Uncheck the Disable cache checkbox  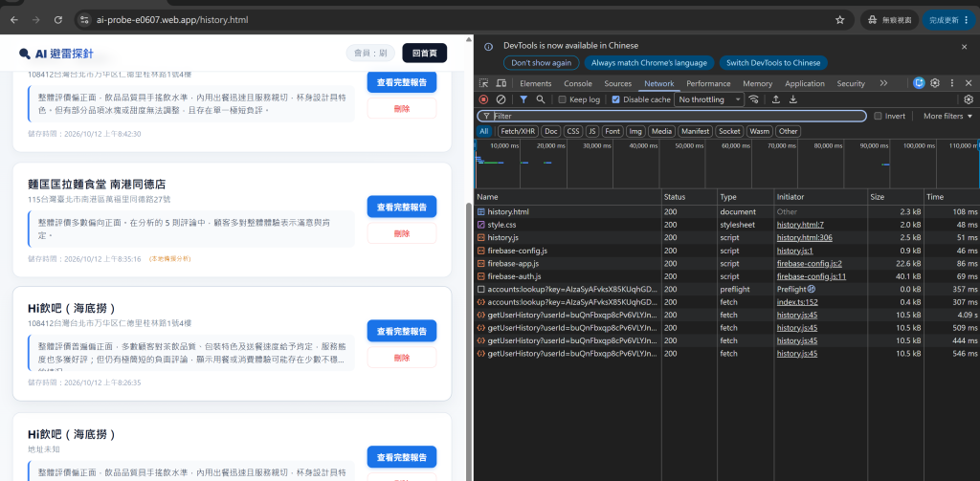615,99
